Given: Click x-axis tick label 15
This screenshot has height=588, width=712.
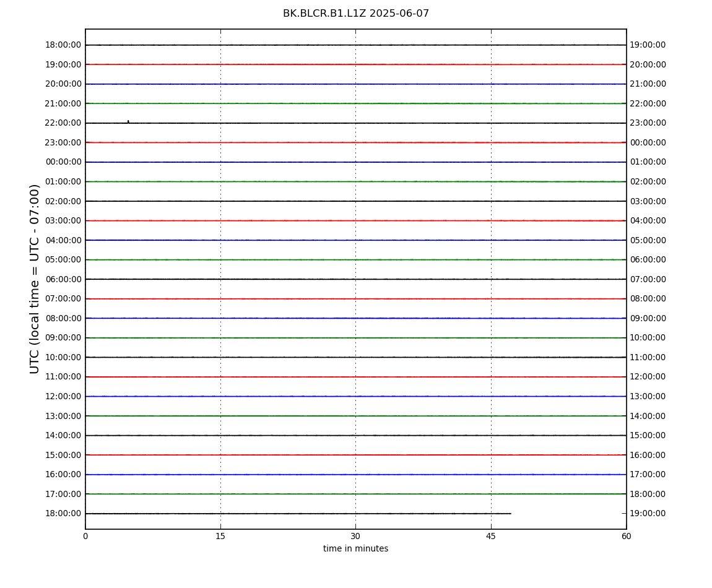Looking at the screenshot, I should 220,536.
